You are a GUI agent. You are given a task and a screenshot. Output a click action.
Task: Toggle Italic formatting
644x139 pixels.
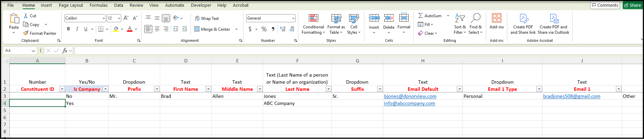pyautogui.click(x=77, y=29)
